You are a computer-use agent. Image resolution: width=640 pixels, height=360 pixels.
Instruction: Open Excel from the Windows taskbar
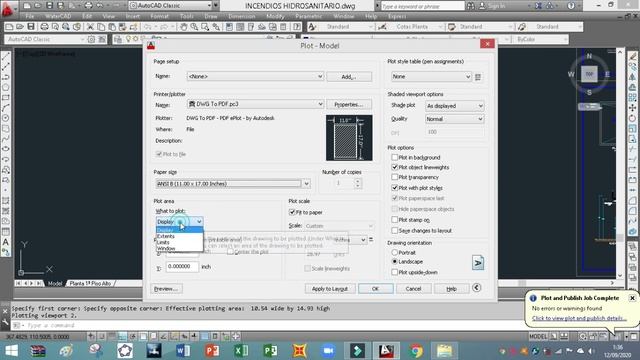click(241, 351)
